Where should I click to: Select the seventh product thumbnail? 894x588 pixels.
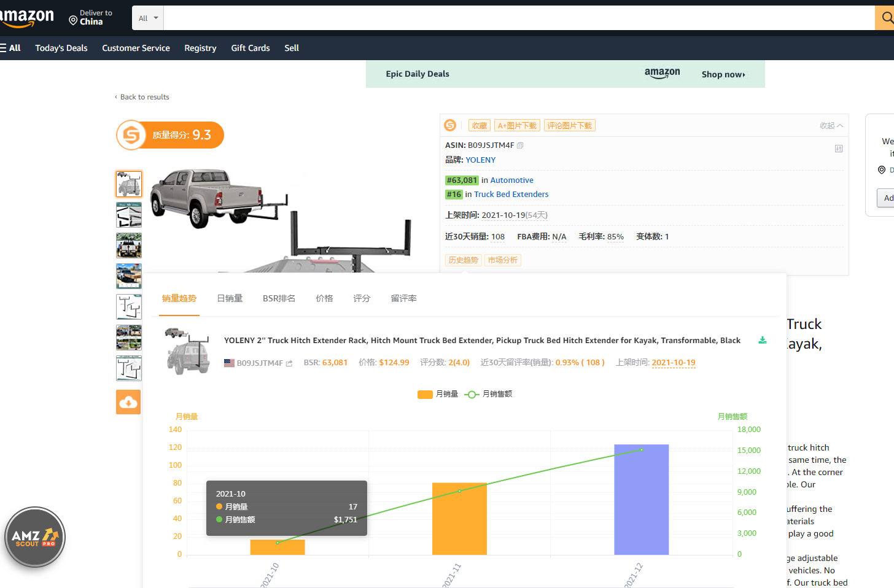tap(129, 368)
